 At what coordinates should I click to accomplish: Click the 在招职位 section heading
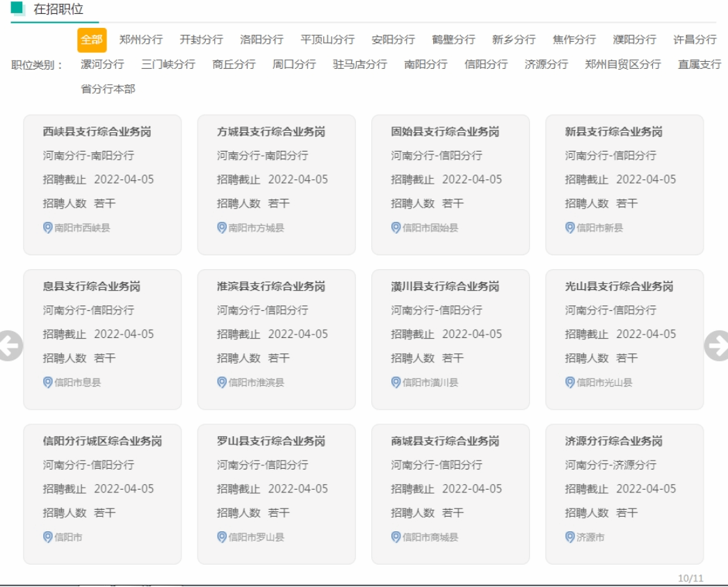(x=58, y=9)
